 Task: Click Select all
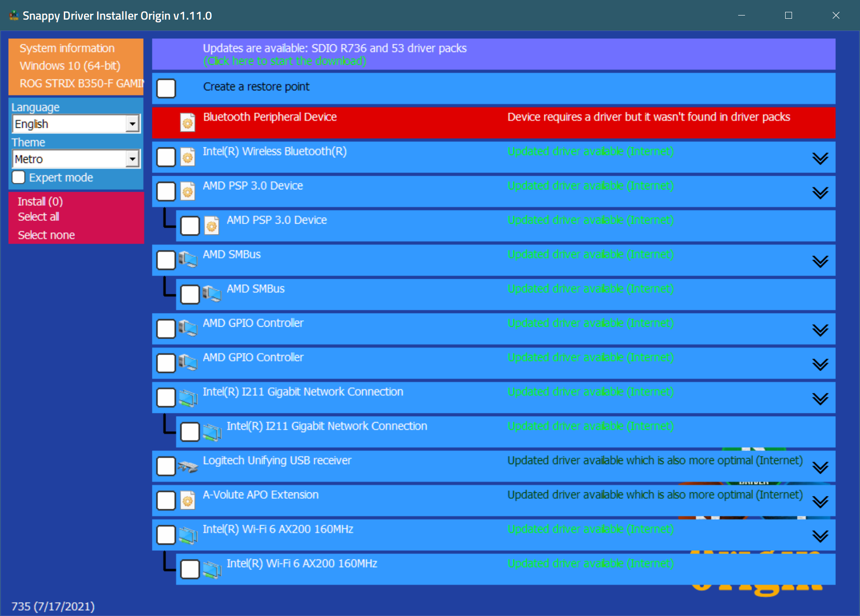tap(38, 217)
